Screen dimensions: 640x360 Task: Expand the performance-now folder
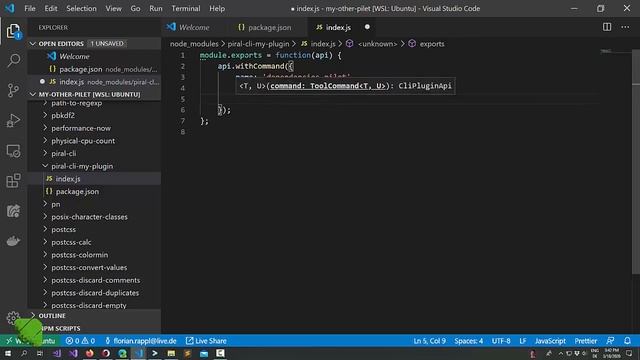(81, 128)
